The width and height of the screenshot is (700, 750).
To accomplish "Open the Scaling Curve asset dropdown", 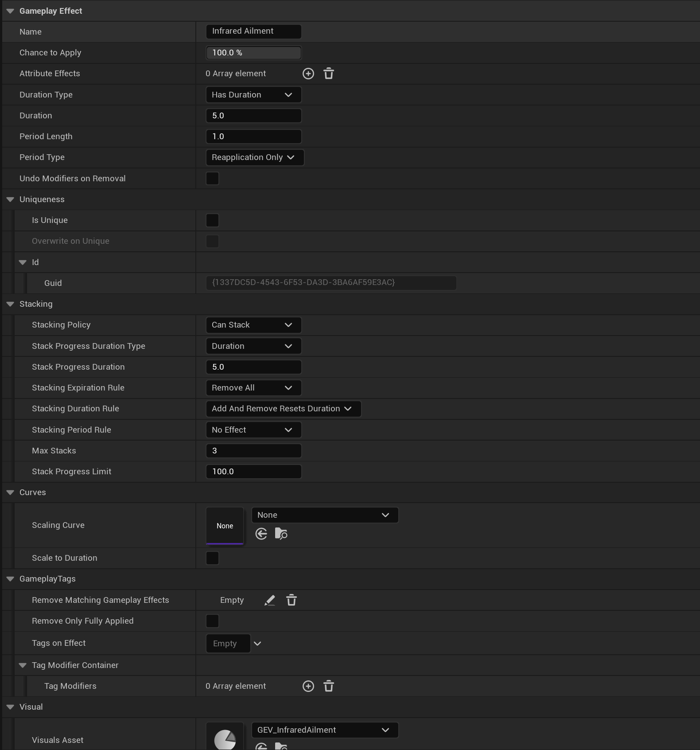I will (325, 515).
